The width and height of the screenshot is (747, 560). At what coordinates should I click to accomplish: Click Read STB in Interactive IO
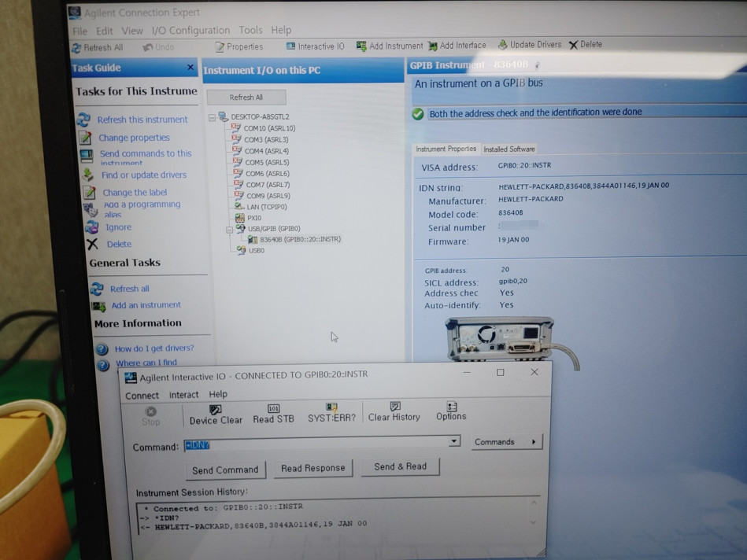point(273,414)
